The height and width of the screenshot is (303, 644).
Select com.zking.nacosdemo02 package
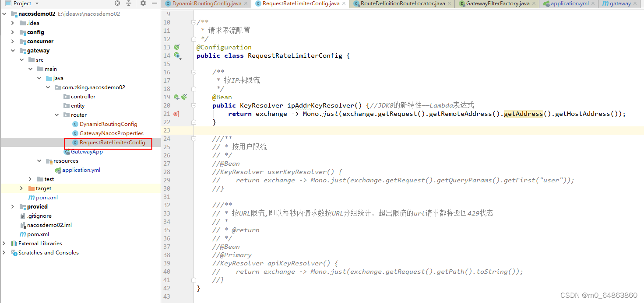coord(94,87)
